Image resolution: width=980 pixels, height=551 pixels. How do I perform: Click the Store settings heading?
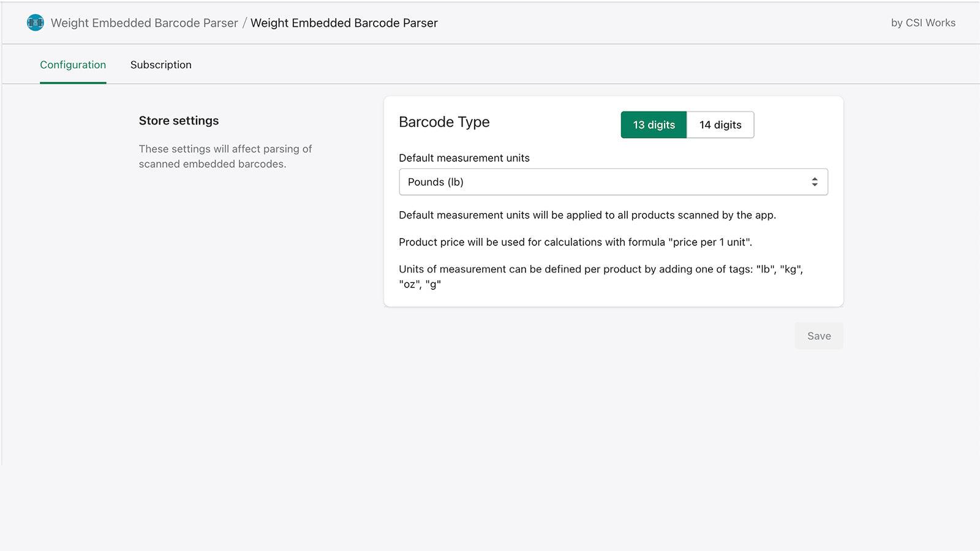178,120
